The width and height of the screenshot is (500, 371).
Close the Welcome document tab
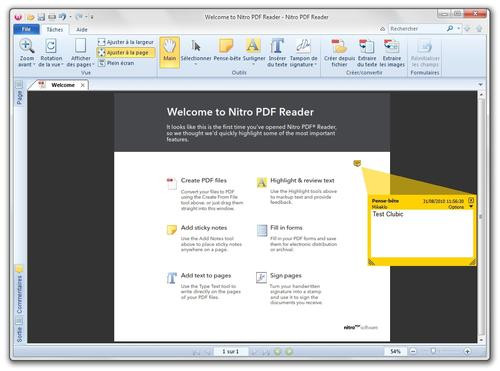82,85
